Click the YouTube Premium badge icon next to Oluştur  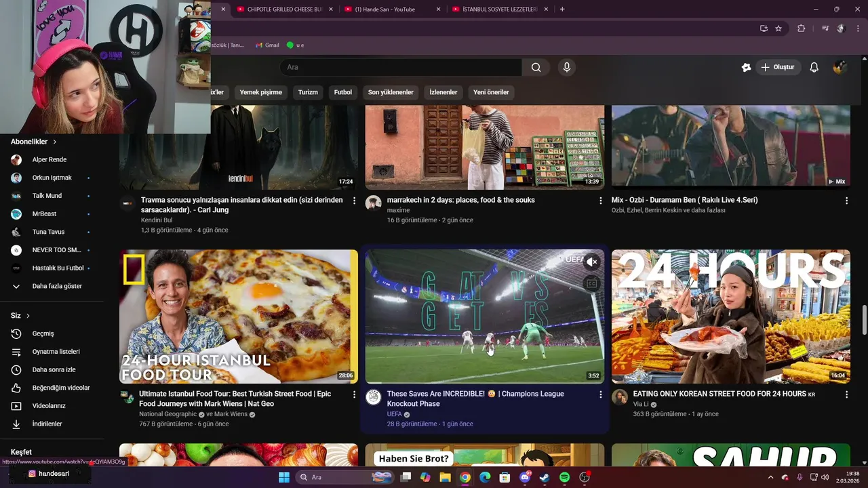[x=747, y=67]
